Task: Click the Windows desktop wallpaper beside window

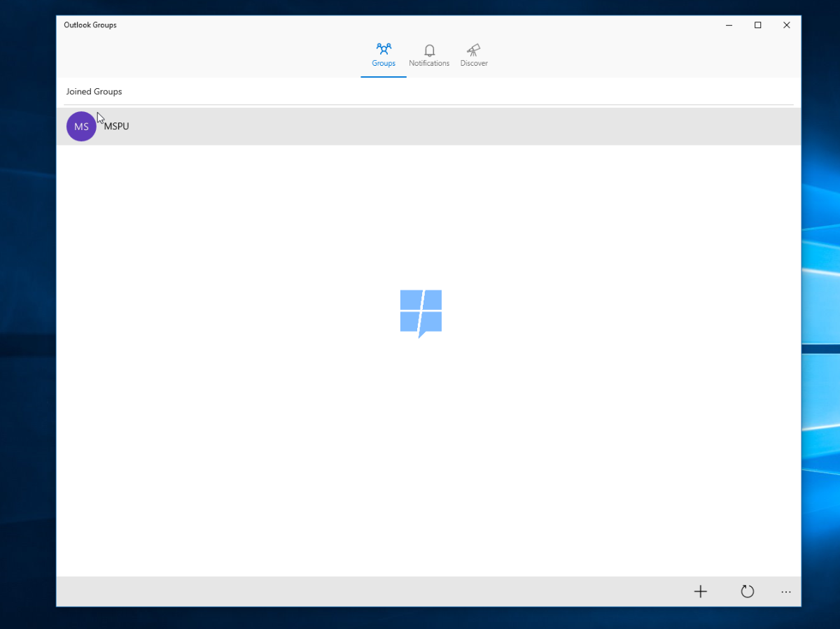Action: 820,315
